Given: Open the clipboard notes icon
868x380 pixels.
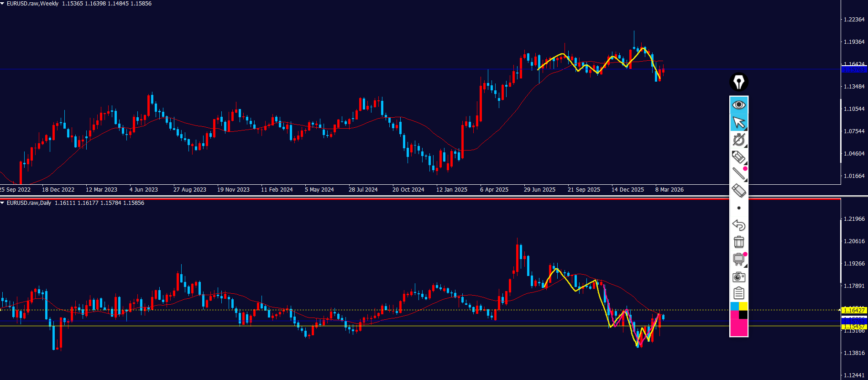Looking at the screenshot, I should click(738, 293).
